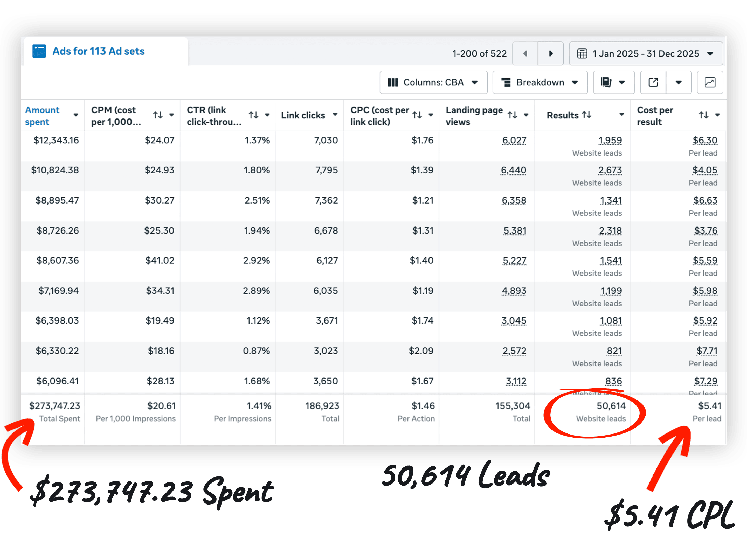Click the export share icon button
This screenshot has height=560, width=747.
click(x=653, y=82)
